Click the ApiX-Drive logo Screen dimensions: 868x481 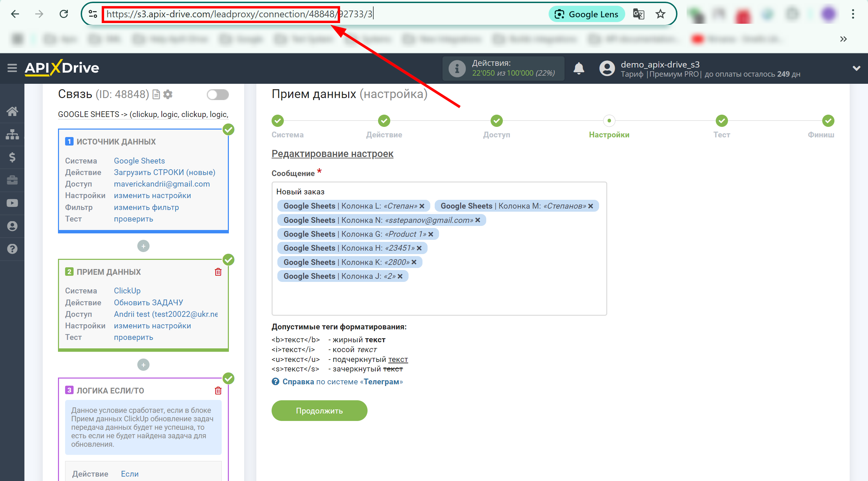(x=62, y=68)
